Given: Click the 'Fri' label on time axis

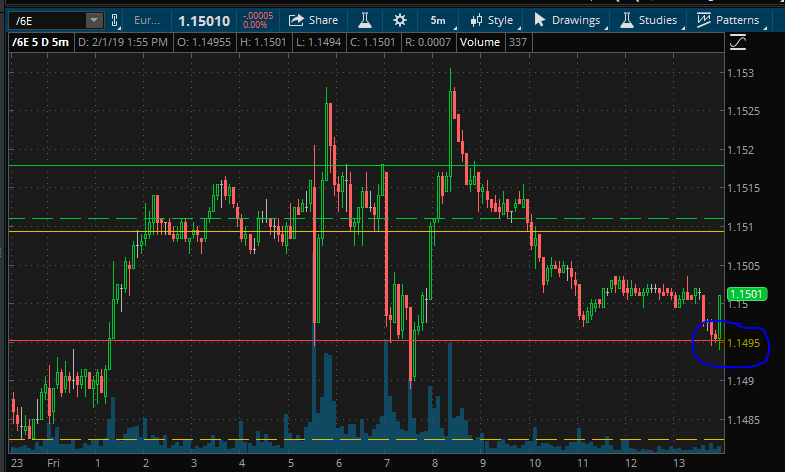Looking at the screenshot, I should coord(53,463).
